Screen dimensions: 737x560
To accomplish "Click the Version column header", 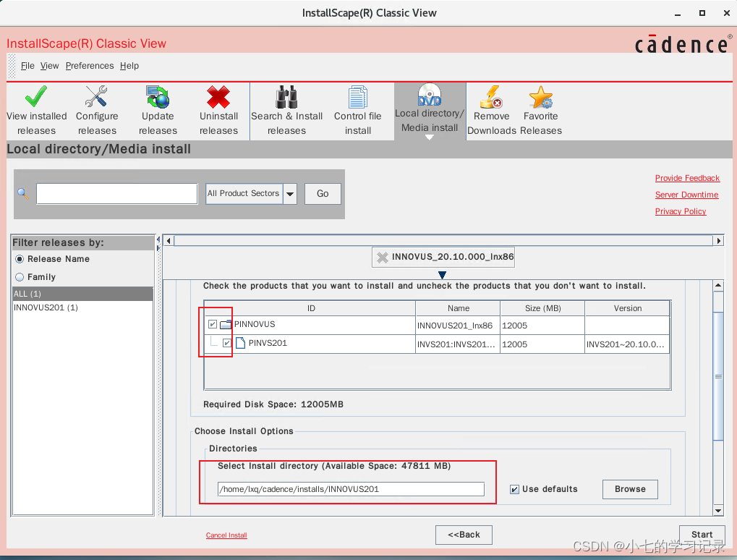I will 628,308.
